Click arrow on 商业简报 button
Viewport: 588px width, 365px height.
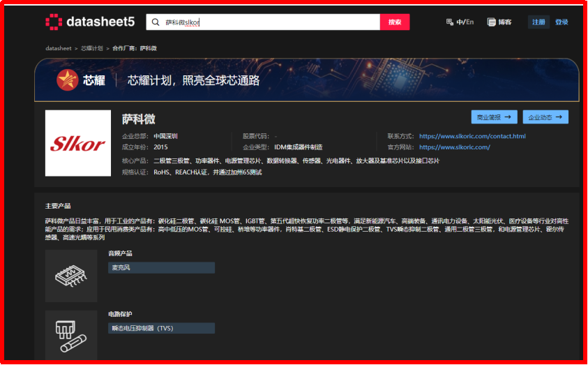click(x=508, y=117)
